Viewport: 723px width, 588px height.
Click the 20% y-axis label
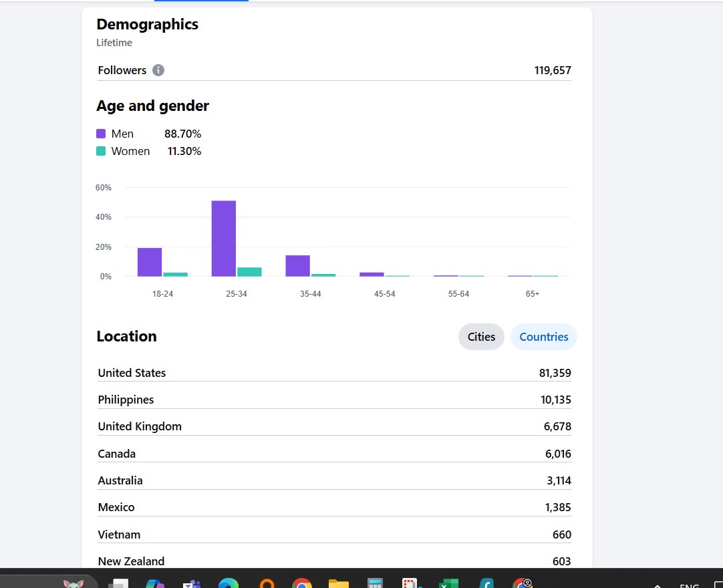[104, 247]
